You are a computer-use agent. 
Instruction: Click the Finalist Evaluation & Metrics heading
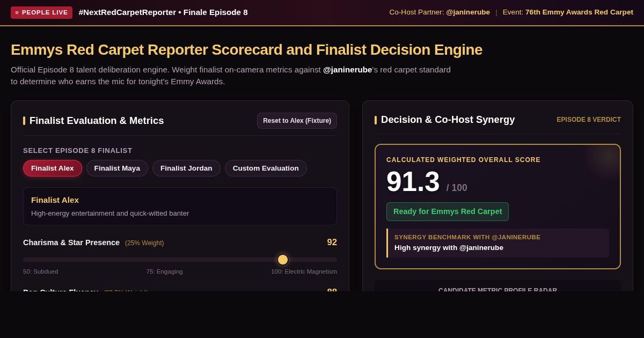(x=97, y=121)
